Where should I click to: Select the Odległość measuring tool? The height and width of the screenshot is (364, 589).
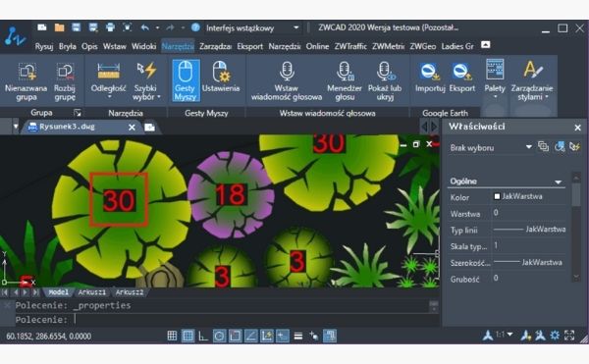click(109, 81)
